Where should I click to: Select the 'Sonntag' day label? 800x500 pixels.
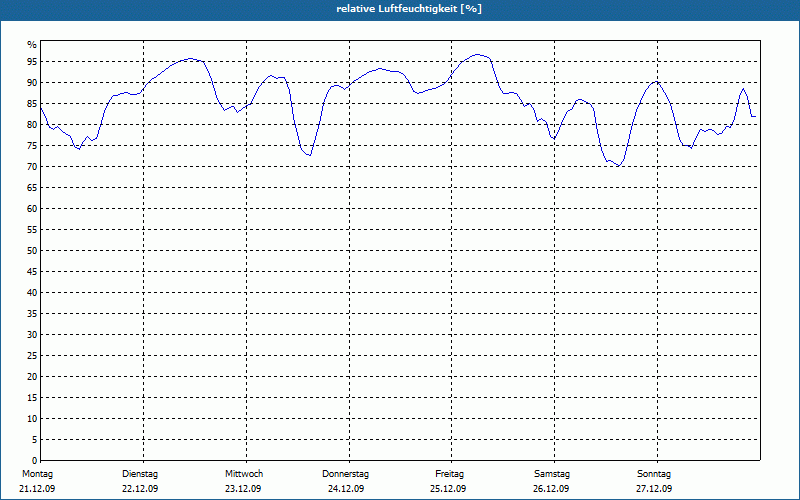tap(654, 474)
